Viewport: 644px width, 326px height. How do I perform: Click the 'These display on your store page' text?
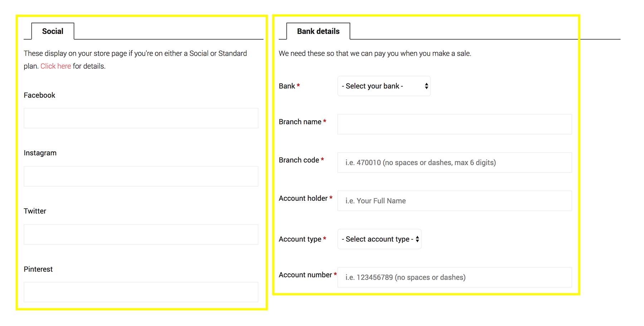pyautogui.click(x=135, y=60)
